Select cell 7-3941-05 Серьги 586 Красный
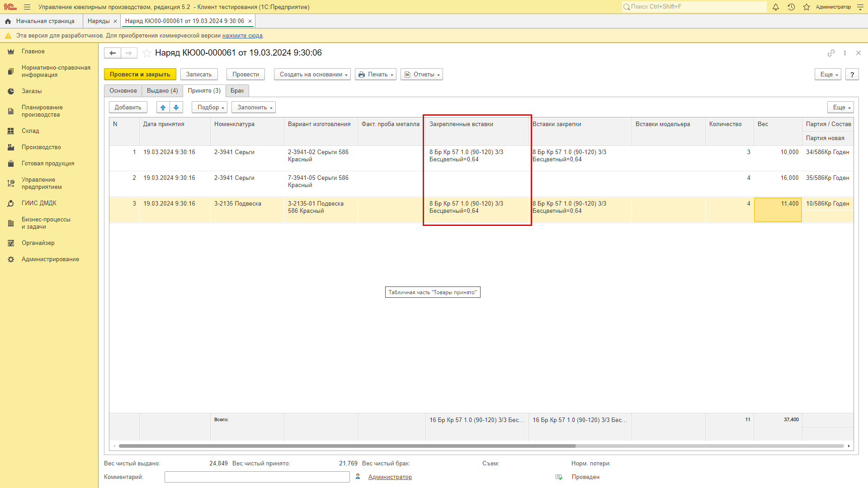This screenshot has height=488, width=868. point(321,184)
